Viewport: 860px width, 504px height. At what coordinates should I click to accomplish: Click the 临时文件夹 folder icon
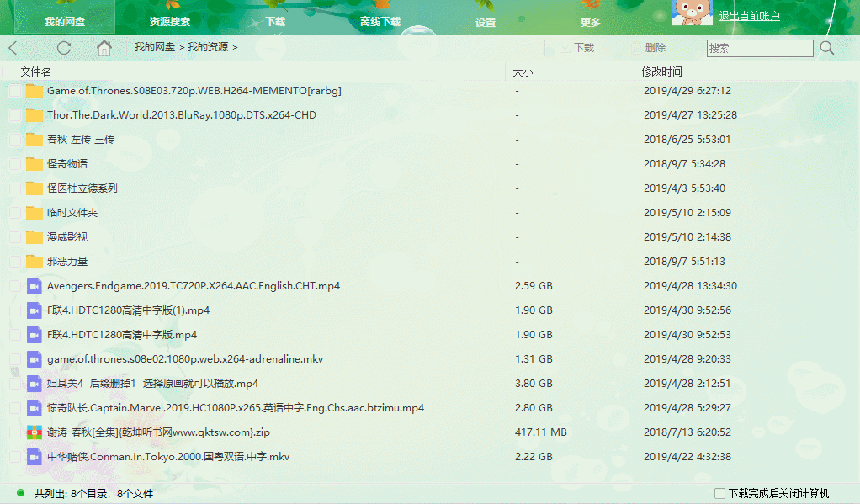[34, 213]
